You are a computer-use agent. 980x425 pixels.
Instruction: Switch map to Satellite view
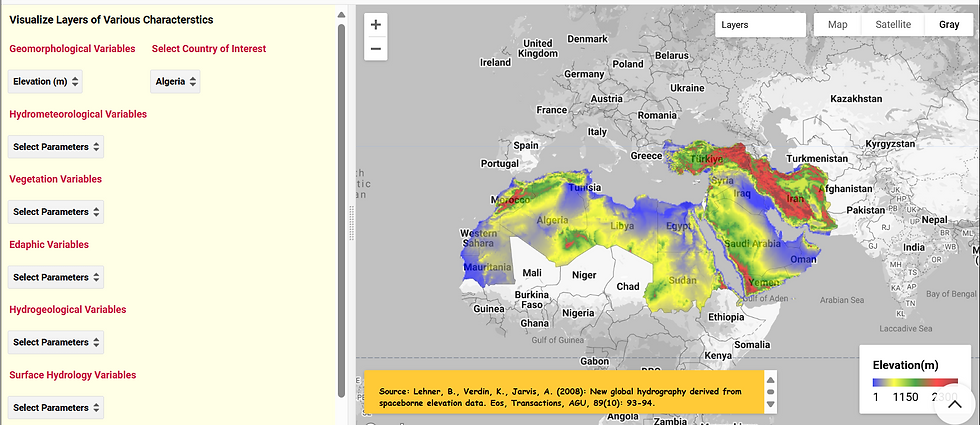click(892, 25)
